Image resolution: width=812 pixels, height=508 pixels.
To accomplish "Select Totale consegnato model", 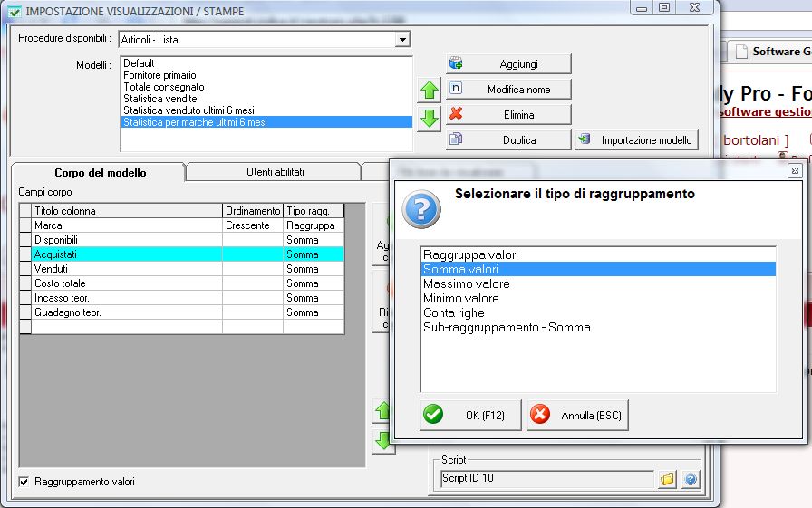I will pyautogui.click(x=266, y=87).
